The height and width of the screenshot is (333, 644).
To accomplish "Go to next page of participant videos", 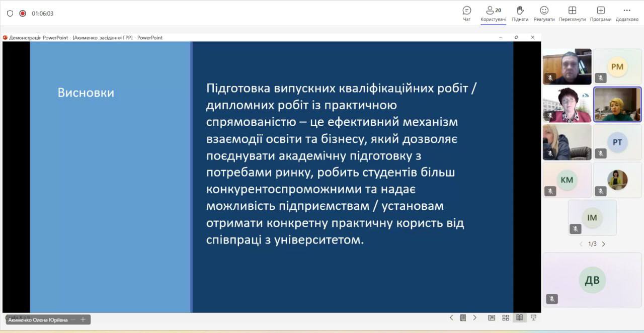I will click(x=604, y=244).
